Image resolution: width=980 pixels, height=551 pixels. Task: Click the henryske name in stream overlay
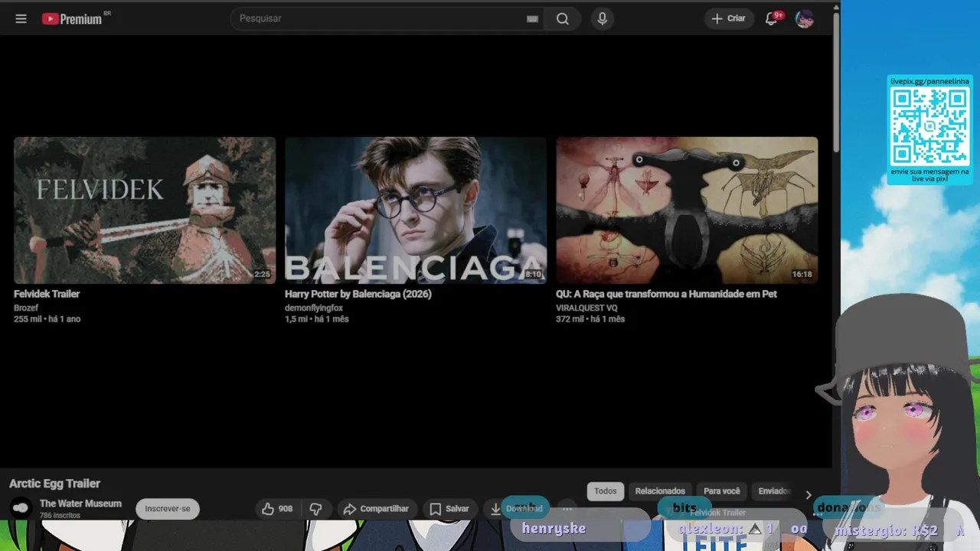click(554, 529)
